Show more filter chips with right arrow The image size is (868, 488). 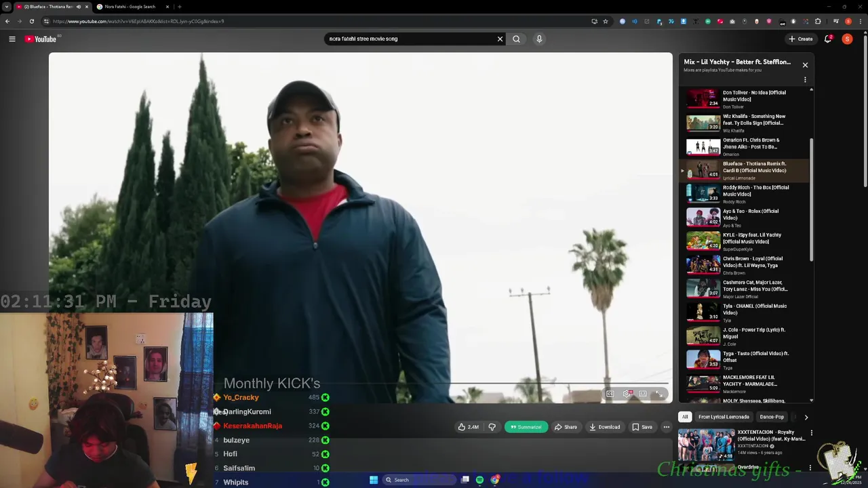click(806, 417)
